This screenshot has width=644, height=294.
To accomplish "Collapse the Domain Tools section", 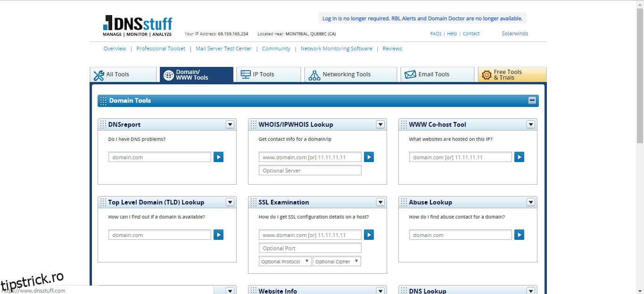I will [532, 100].
